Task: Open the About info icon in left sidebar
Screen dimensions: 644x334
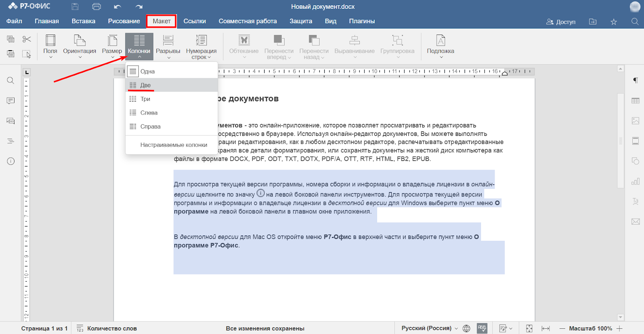Action: click(x=11, y=161)
